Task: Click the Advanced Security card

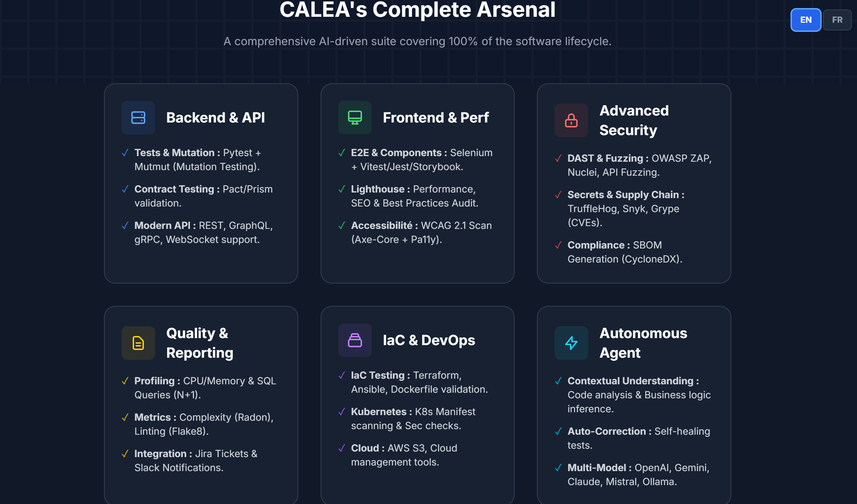Action: point(634,184)
